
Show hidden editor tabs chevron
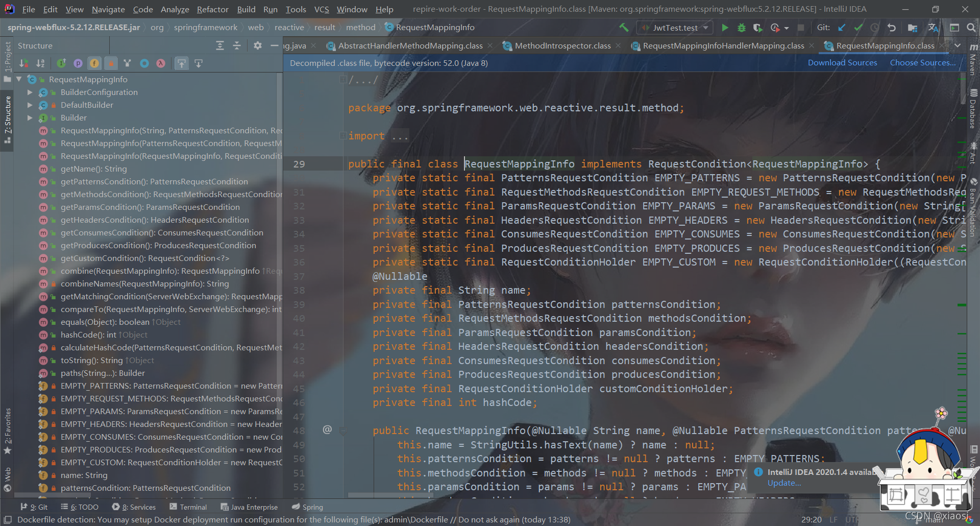coord(958,46)
